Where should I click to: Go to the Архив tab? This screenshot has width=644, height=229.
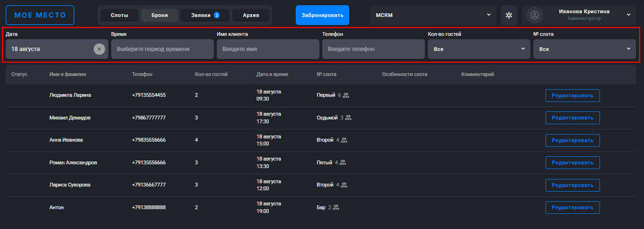[x=251, y=15]
